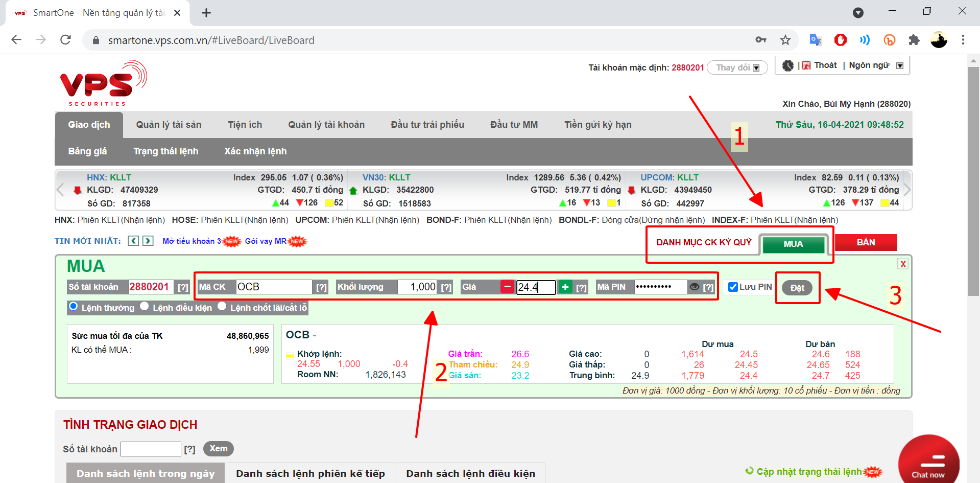Click the Khối lượng quantity field

tap(418, 287)
